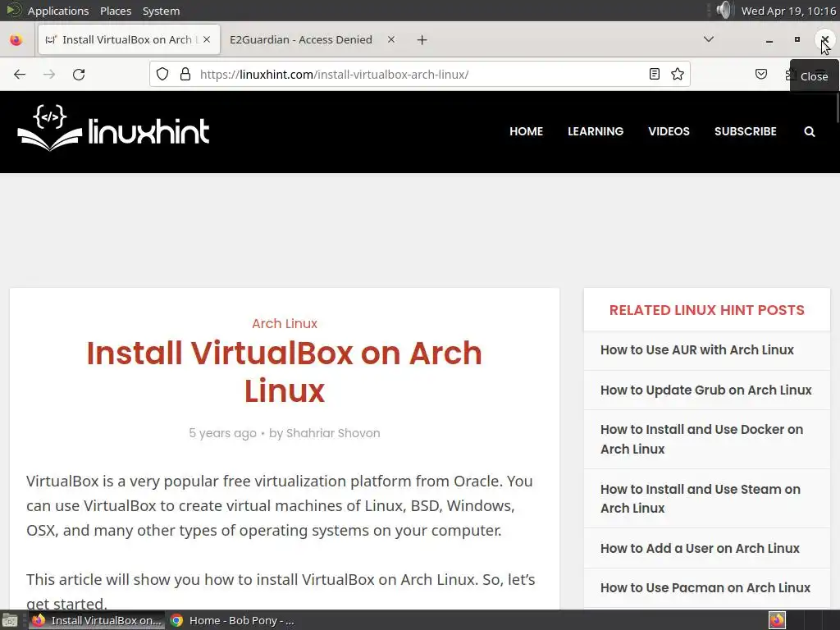Image resolution: width=840 pixels, height=630 pixels.
Task: Click the forward navigation arrow
Action: click(x=49, y=75)
